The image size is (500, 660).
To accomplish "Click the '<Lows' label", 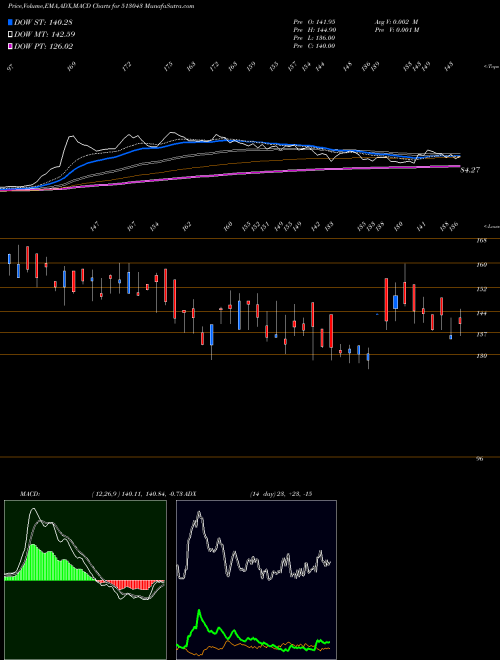I will click(x=491, y=226).
